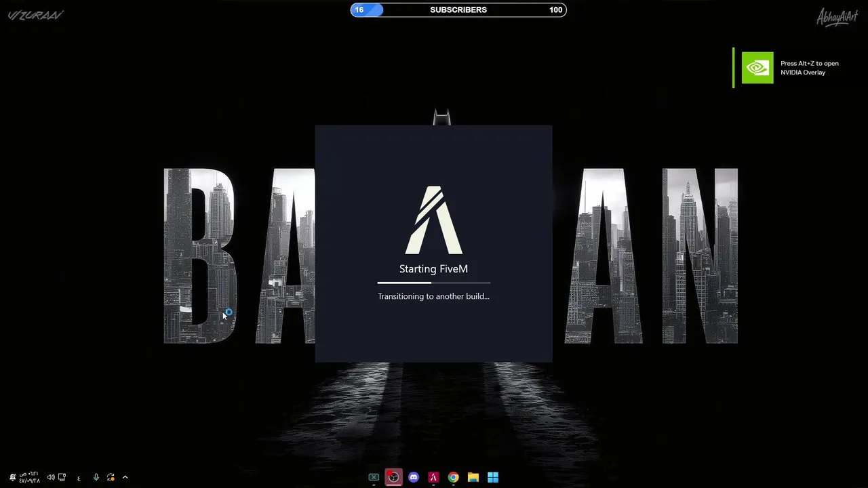Click the FiveM taskbar icon
Viewport: 868px width, 488px height.
click(433, 477)
